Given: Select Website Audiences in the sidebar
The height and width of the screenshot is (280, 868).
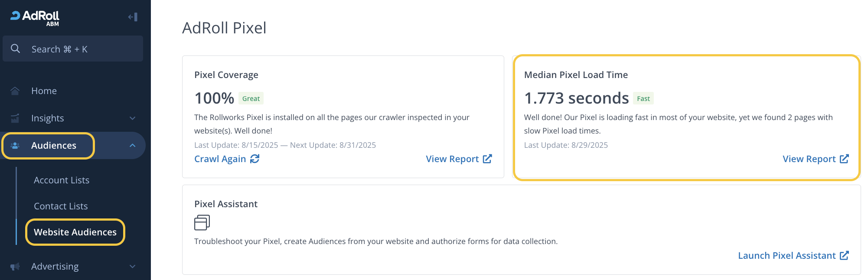Looking at the screenshot, I should tap(75, 232).
